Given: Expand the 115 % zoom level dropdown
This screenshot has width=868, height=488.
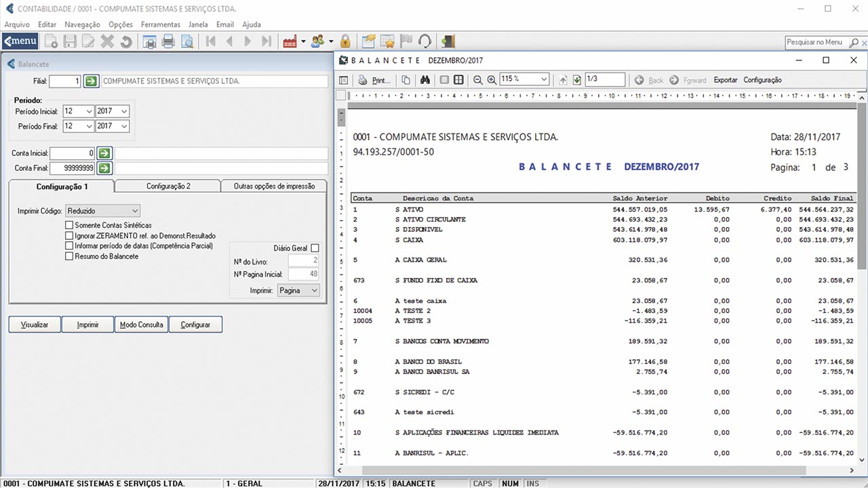Looking at the screenshot, I should 543,79.
